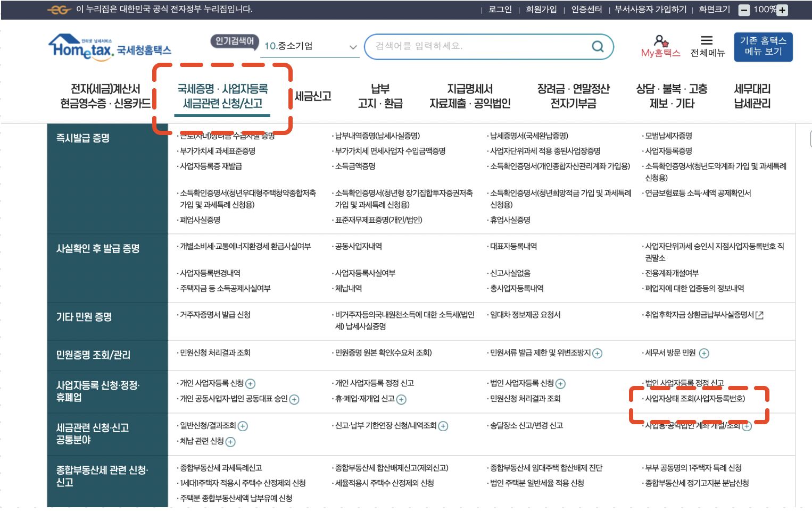Click 사업자상태 조회(사업자등록번호) link

pyautogui.click(x=694, y=399)
